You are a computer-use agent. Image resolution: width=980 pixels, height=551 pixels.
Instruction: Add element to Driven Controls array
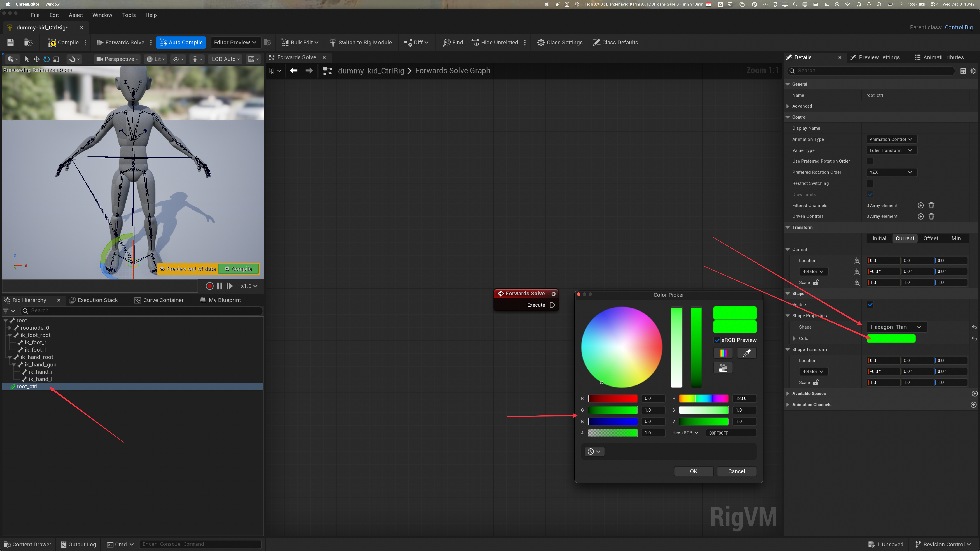(x=921, y=216)
